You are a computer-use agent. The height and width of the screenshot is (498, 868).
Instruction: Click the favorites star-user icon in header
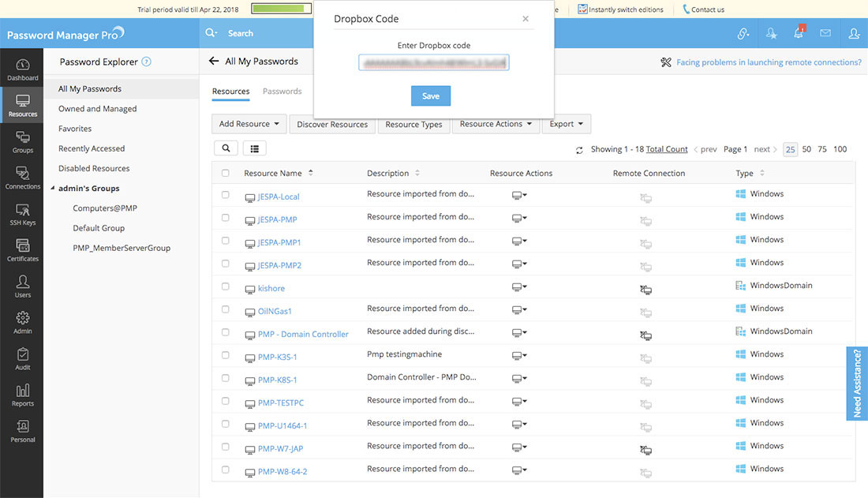click(x=771, y=34)
